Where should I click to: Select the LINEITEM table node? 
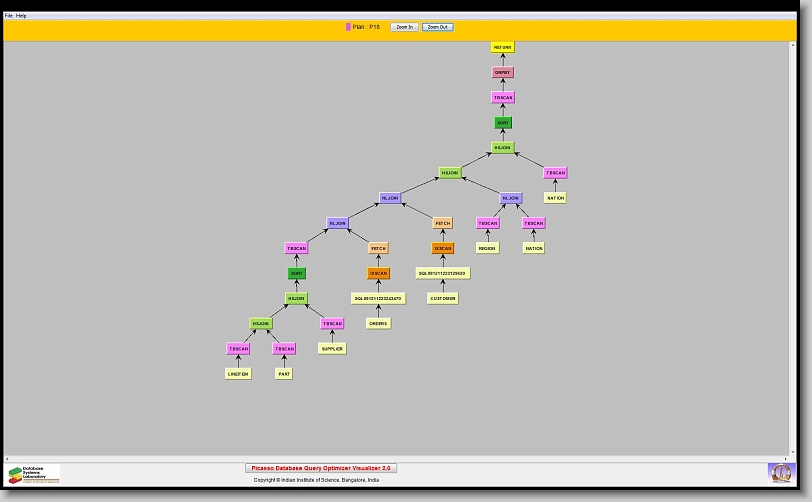(238, 374)
